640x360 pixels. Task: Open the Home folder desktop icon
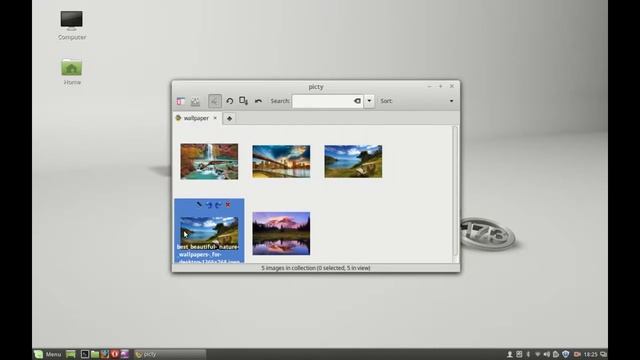point(72,71)
